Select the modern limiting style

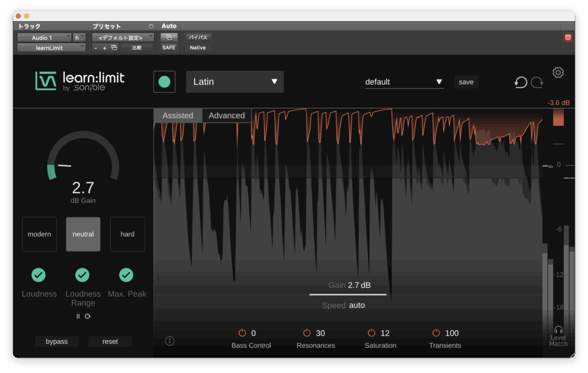[40, 234]
